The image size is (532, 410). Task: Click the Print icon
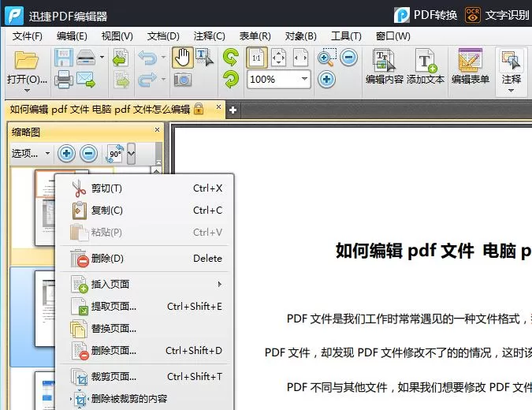coord(64,80)
